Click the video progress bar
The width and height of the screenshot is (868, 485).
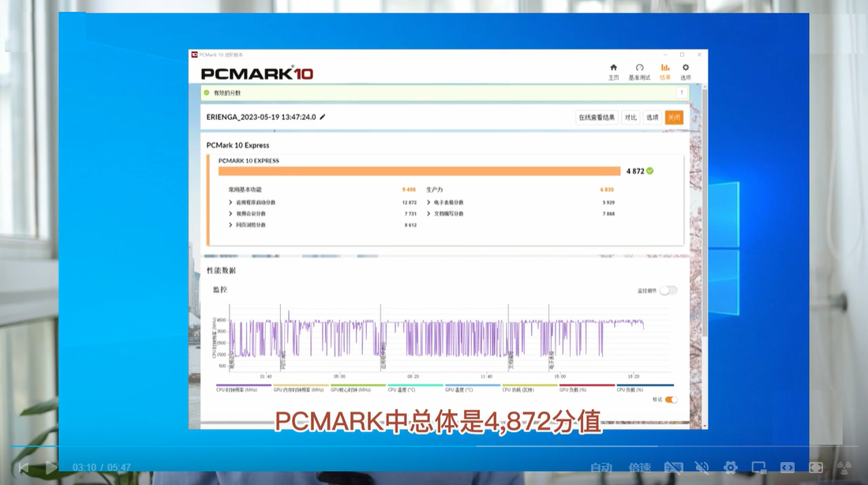click(x=434, y=446)
